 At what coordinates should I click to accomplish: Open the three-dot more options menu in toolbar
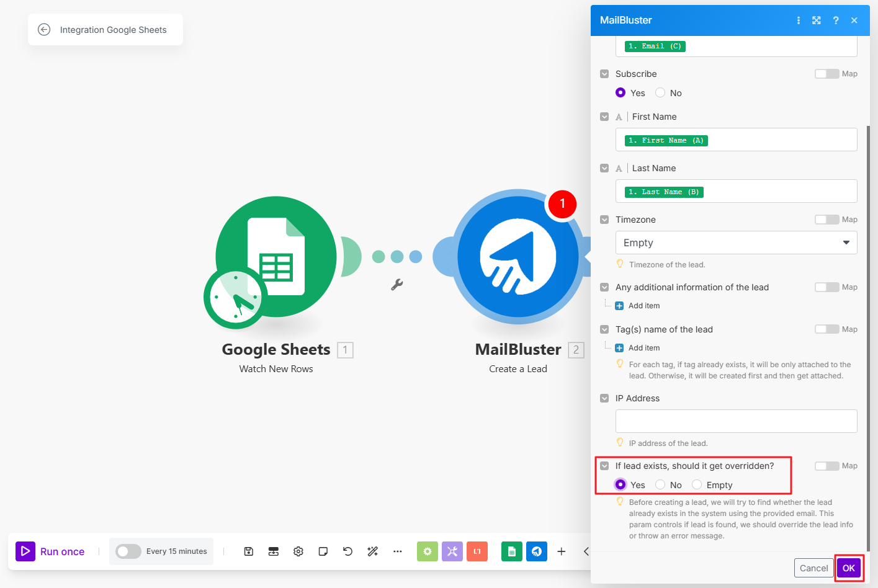[398, 551]
